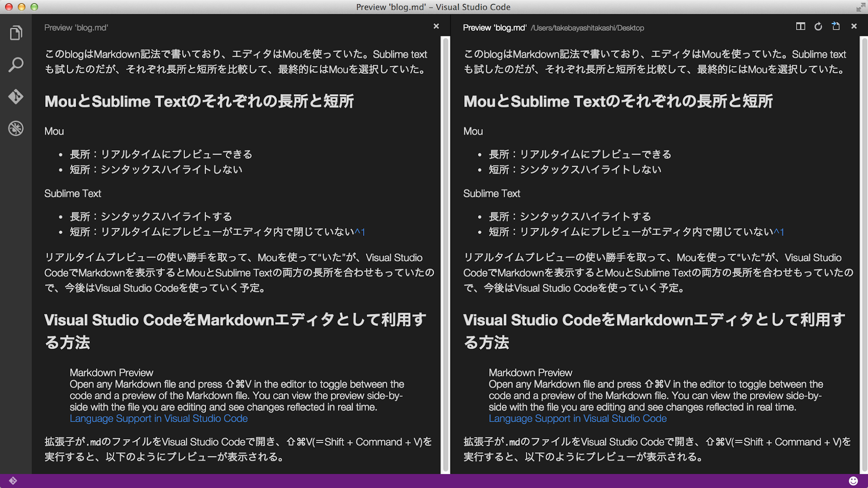The width and height of the screenshot is (868, 488).
Task: Click the left pane vertical scrollbar
Action: point(445,255)
